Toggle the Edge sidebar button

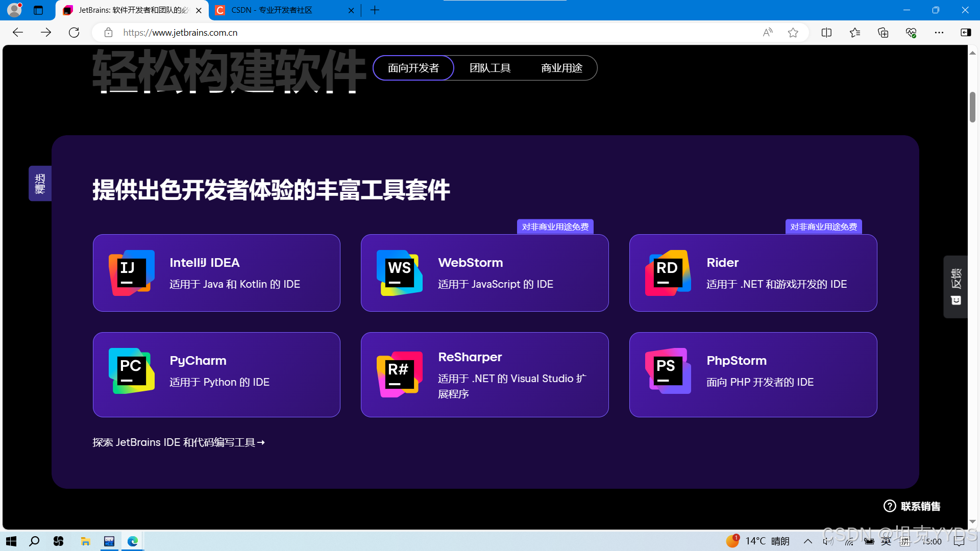[x=966, y=33]
